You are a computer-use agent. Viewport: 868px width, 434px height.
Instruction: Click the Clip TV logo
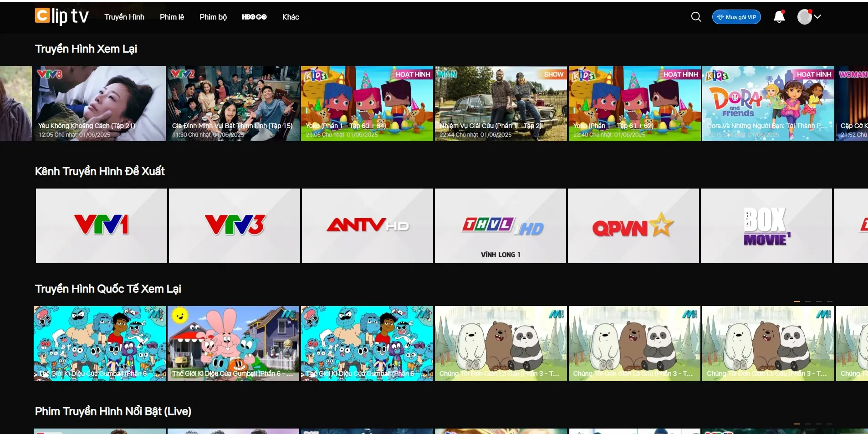61,16
